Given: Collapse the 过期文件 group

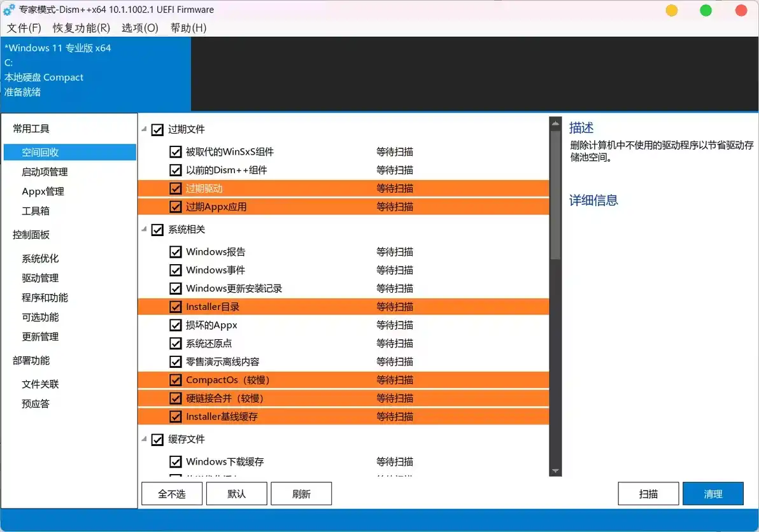Looking at the screenshot, I should [x=143, y=129].
